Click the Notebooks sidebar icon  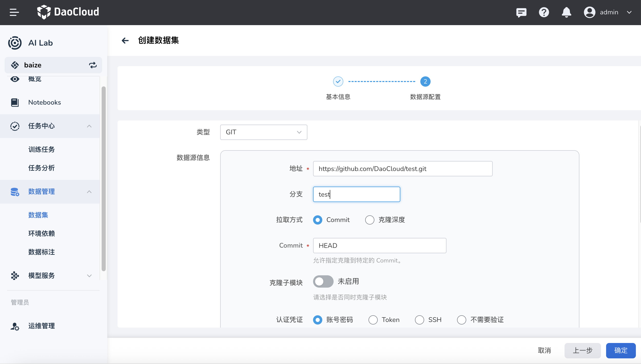pos(15,102)
